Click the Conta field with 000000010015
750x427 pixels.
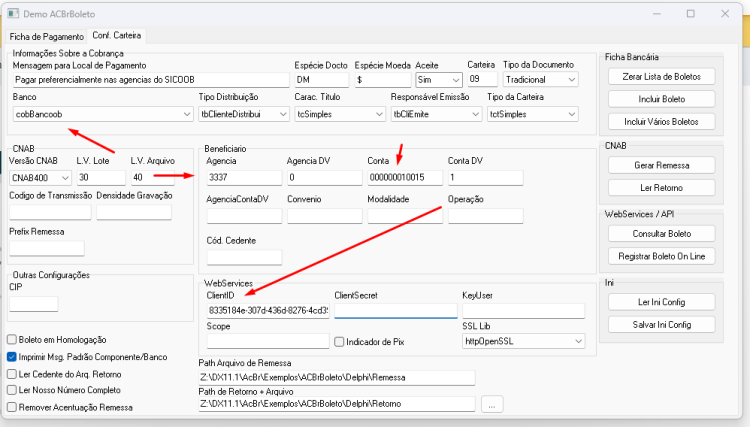[405, 177]
